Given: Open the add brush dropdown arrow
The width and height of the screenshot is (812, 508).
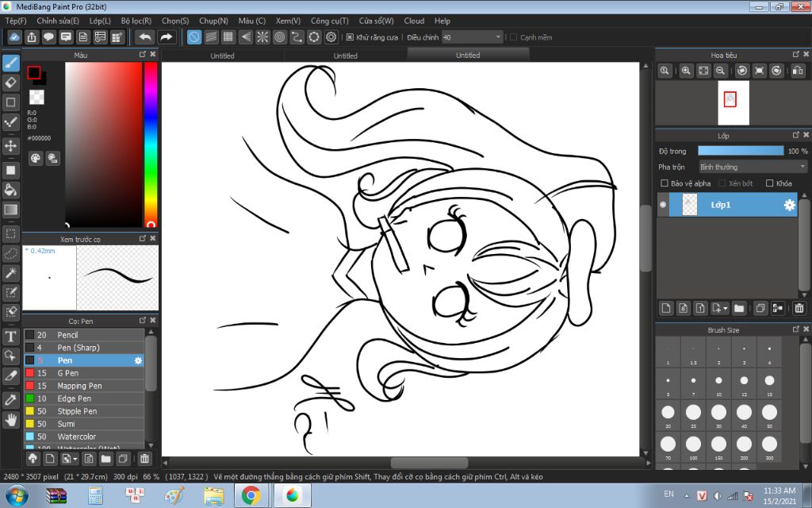Looking at the screenshot, I should tap(75, 459).
